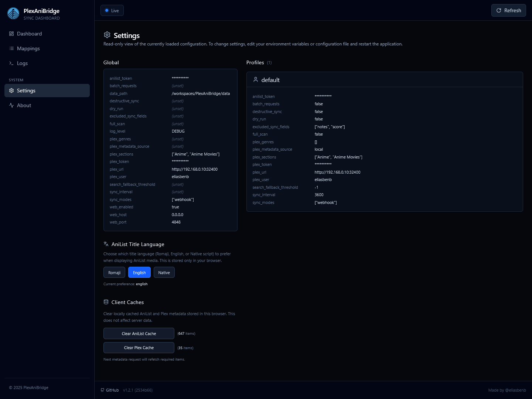This screenshot has width=532, height=399.
Task: Clear the Plex cache
Action: tap(139, 347)
